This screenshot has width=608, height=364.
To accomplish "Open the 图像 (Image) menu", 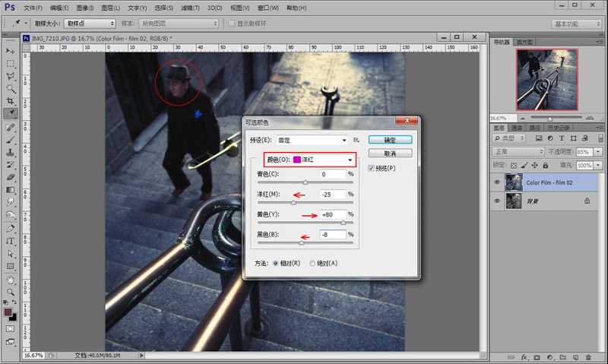I will coord(84,8).
